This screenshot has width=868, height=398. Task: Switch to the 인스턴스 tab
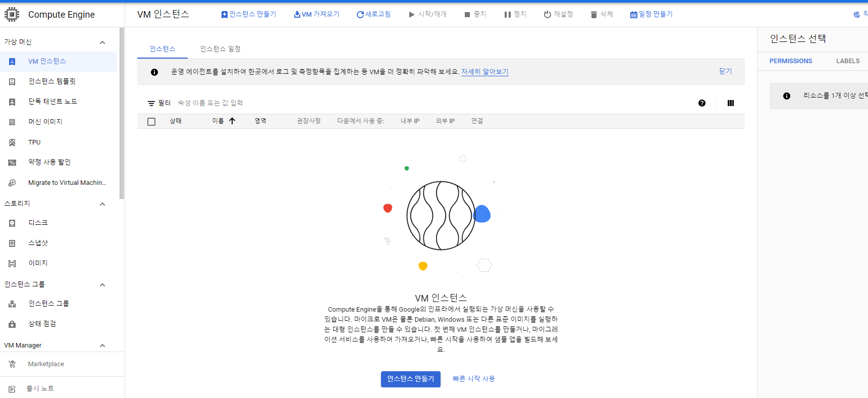tap(162, 48)
